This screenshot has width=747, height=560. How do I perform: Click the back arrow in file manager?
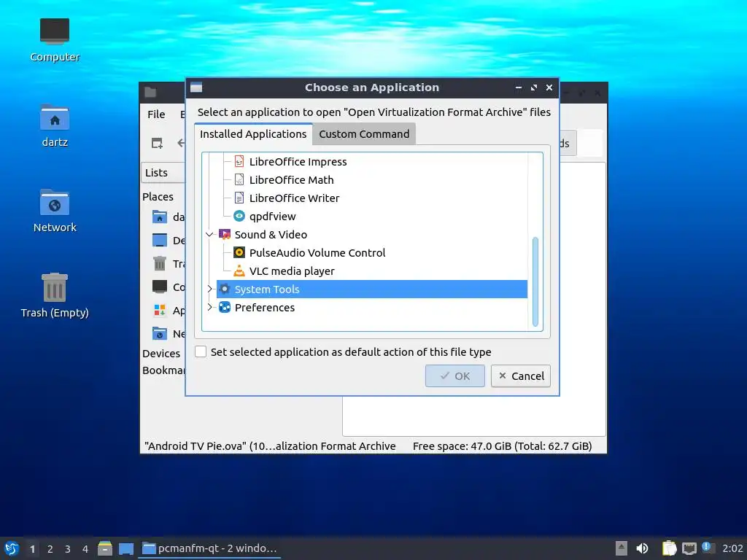181,143
